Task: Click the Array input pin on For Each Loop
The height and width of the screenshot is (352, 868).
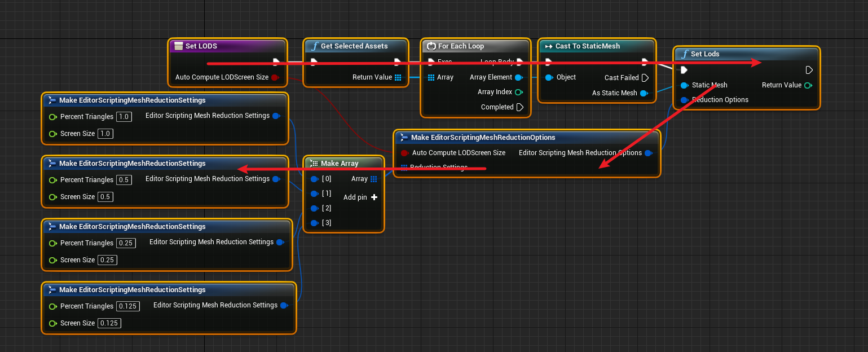Action: click(431, 77)
